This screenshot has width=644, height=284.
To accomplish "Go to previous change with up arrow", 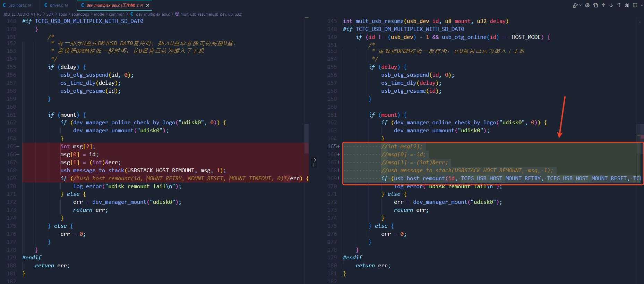I will [603, 5].
